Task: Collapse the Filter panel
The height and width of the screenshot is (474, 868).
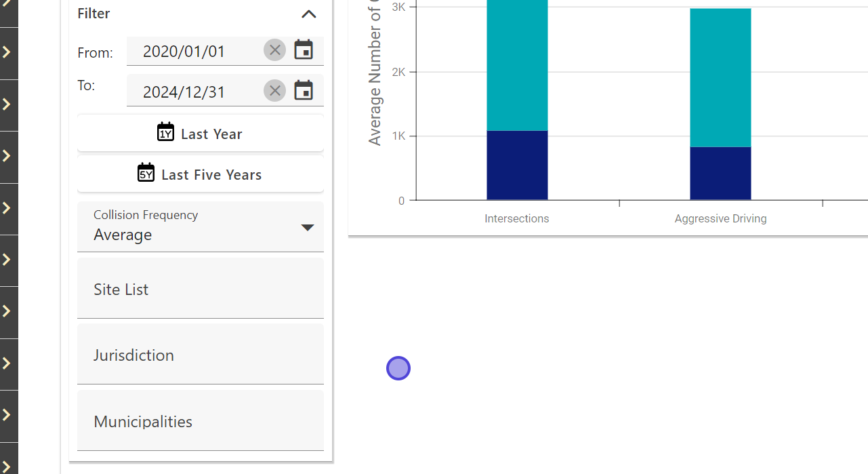Action: (x=309, y=14)
